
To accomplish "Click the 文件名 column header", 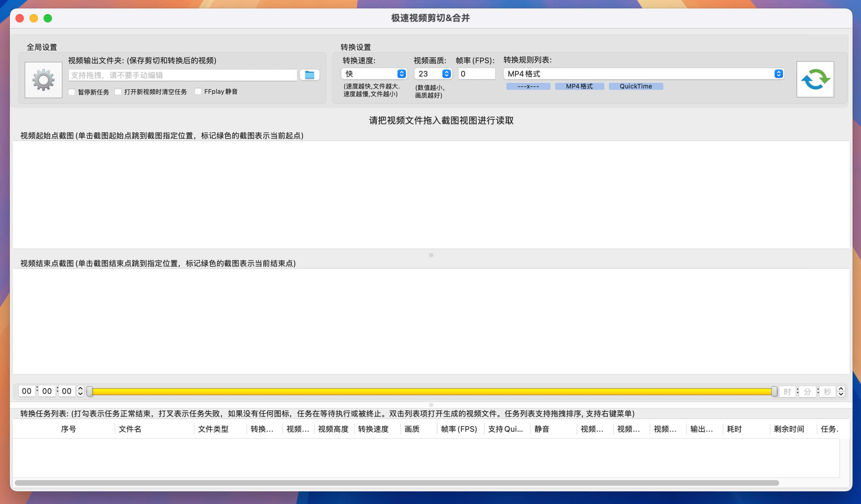I will pyautogui.click(x=131, y=429).
